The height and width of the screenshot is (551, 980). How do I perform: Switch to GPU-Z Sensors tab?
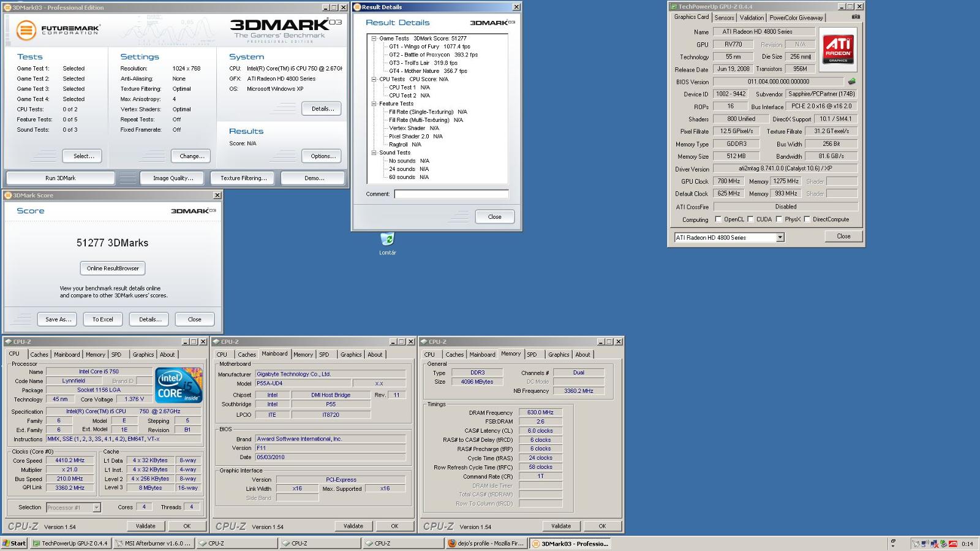(x=724, y=18)
